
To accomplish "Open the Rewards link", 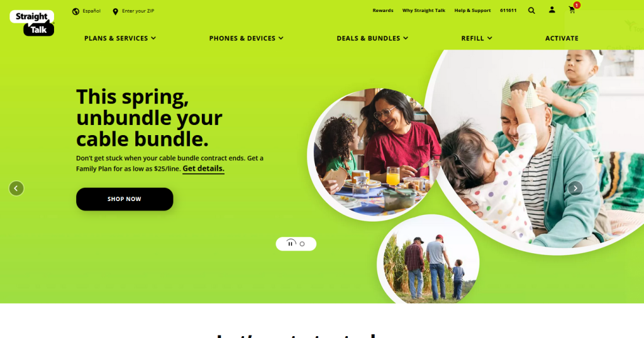I will tap(383, 11).
